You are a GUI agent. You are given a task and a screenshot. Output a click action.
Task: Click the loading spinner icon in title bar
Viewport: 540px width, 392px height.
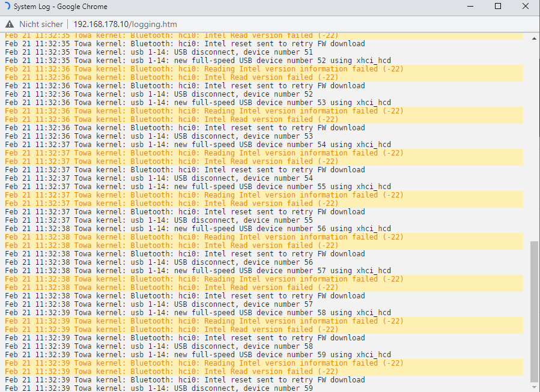tap(7, 6)
